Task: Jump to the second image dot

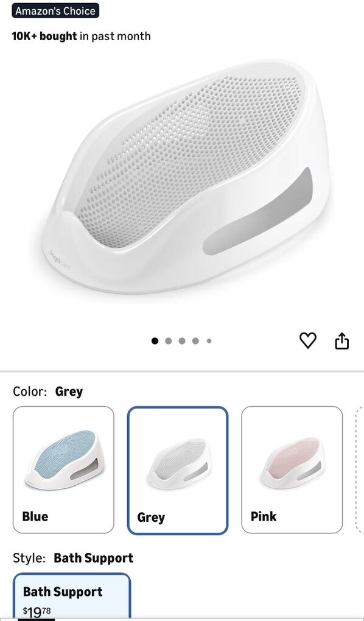Action: coord(169,340)
